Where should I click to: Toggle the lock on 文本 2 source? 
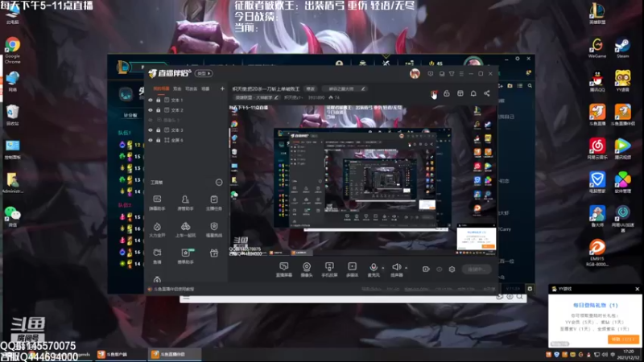click(x=158, y=110)
